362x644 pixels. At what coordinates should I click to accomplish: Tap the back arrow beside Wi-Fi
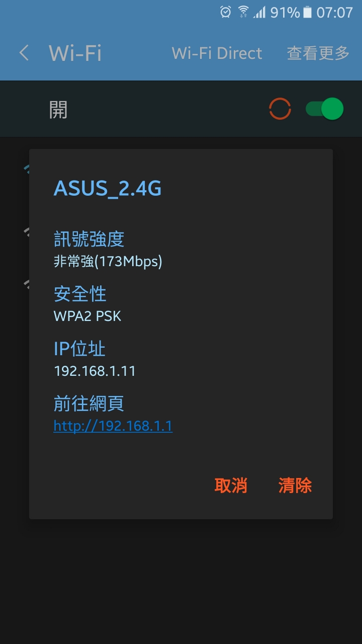tap(24, 53)
